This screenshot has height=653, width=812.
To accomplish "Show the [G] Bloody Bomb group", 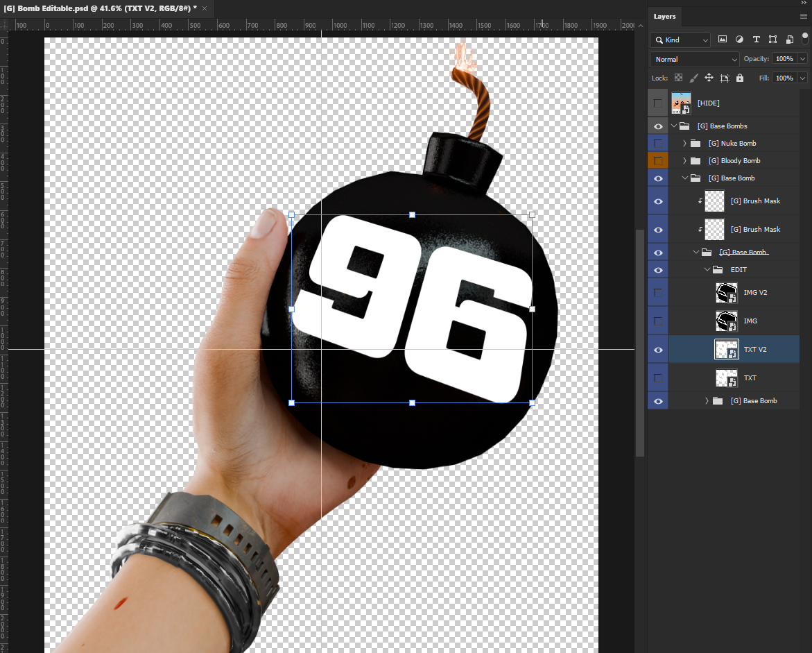I will (x=657, y=161).
